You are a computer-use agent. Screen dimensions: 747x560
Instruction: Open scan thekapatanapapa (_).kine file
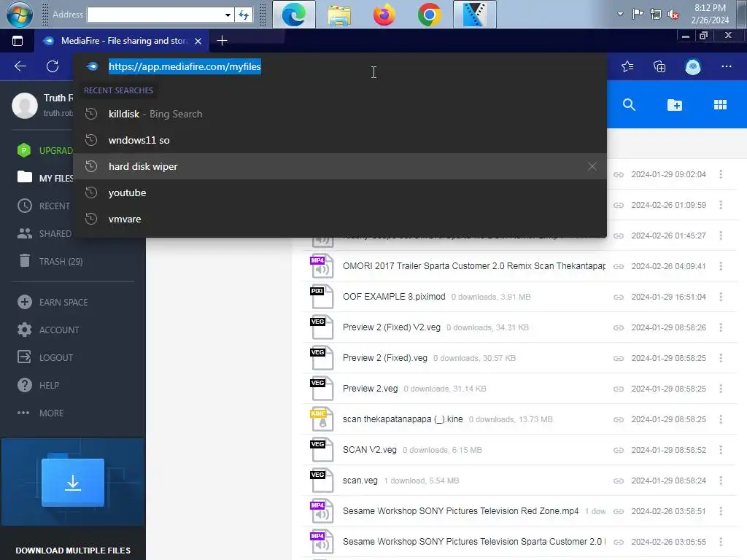403,419
